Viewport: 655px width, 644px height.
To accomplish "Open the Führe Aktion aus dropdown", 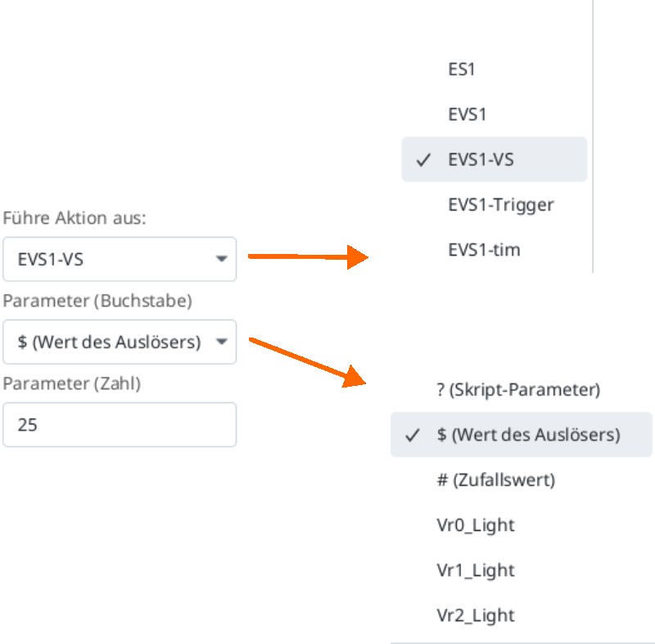I will (120, 259).
